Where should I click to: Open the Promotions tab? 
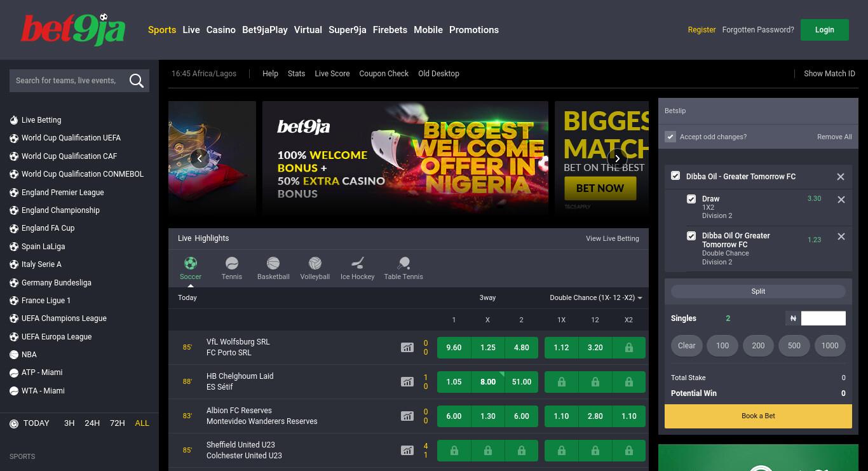click(x=474, y=30)
